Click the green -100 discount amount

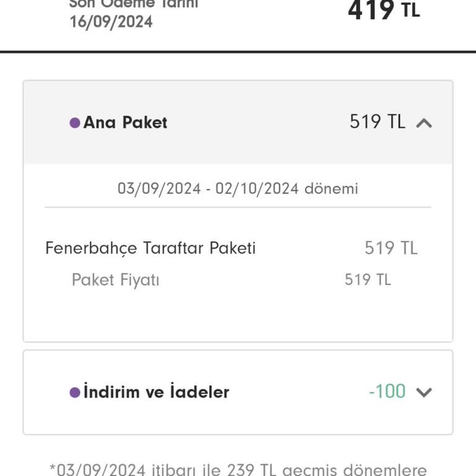point(387,391)
